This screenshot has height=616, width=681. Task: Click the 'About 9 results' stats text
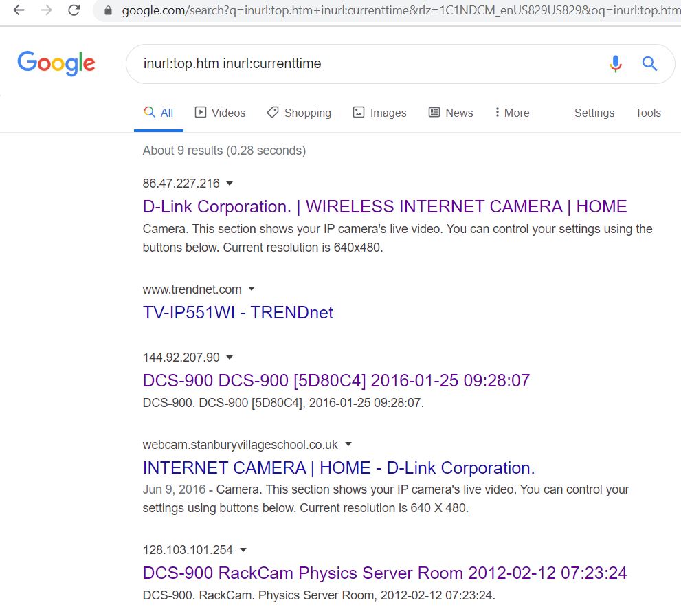point(224,151)
